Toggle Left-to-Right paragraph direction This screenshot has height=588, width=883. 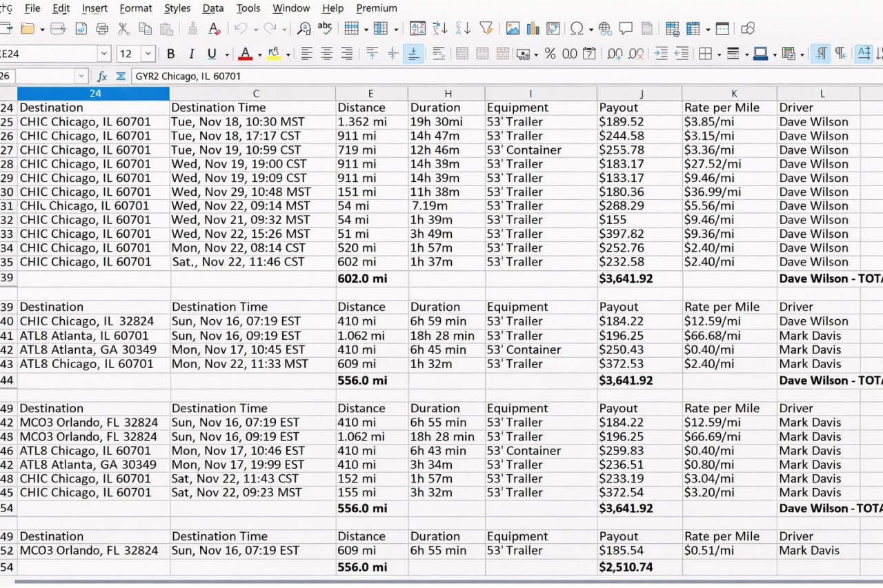pos(820,54)
